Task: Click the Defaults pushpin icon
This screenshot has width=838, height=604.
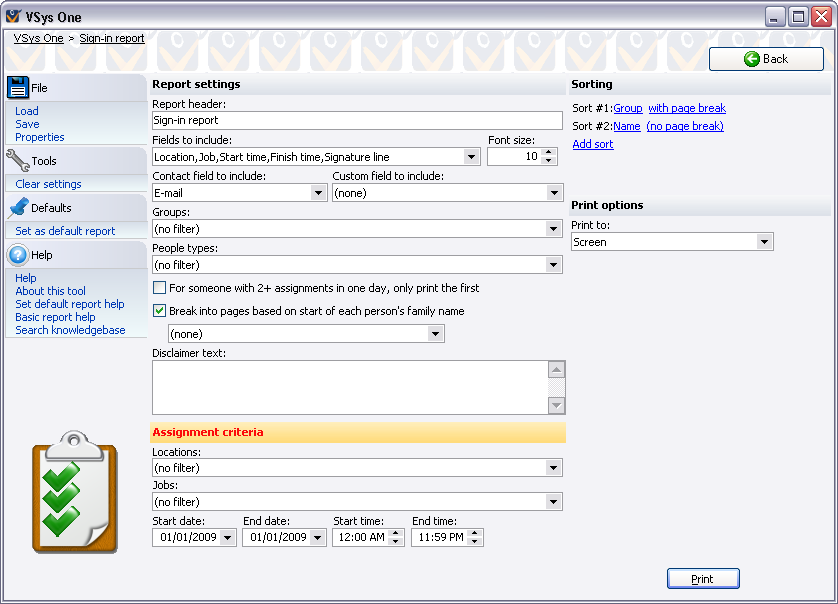Action: 18,207
